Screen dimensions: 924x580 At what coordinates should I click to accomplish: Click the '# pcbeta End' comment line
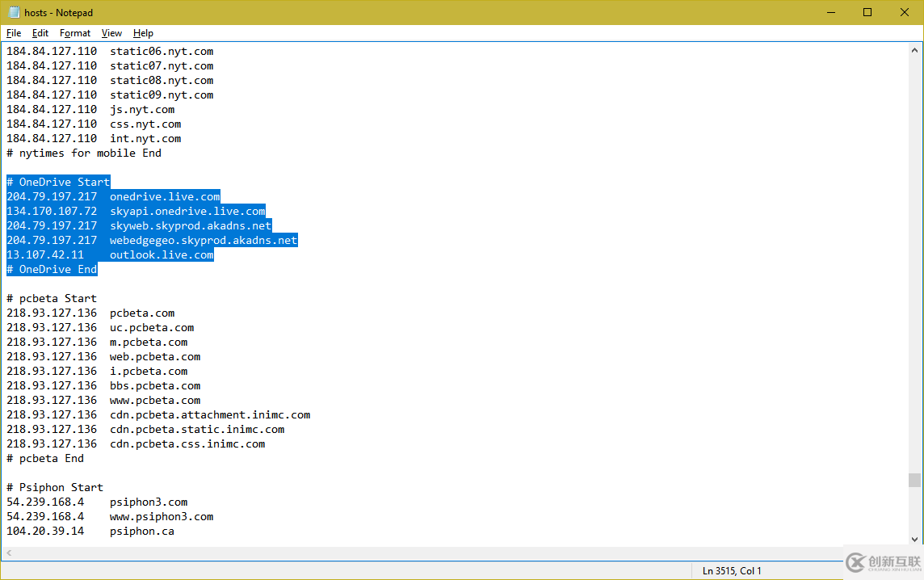tap(45, 459)
